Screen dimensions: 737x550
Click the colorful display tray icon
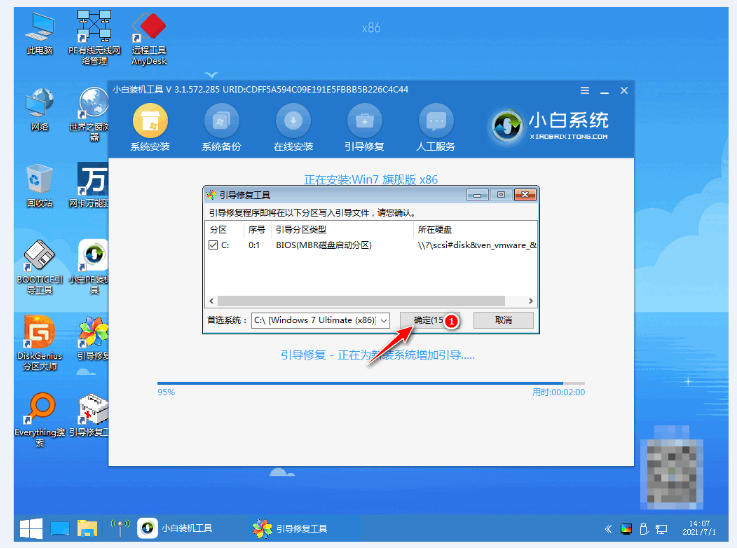click(x=626, y=529)
